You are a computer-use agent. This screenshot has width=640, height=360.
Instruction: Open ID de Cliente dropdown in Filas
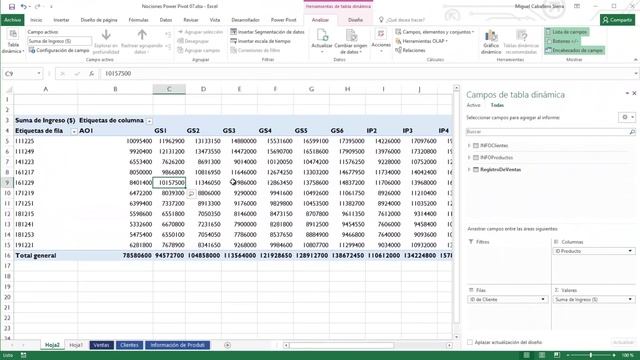coord(543,300)
